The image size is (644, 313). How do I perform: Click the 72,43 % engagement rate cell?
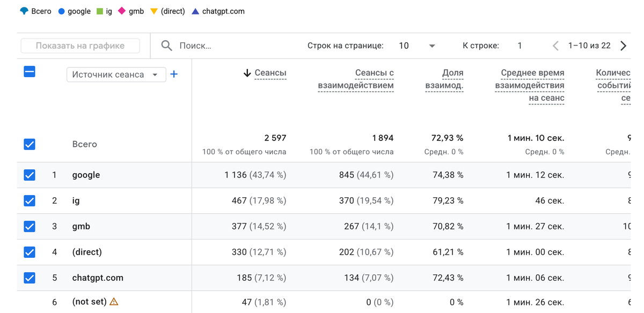[x=448, y=278]
